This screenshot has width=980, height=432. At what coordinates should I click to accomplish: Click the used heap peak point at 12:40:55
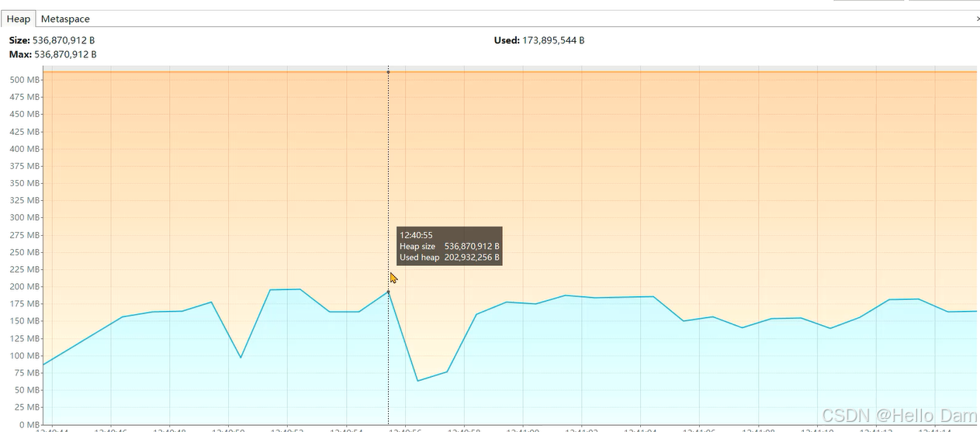pos(388,292)
